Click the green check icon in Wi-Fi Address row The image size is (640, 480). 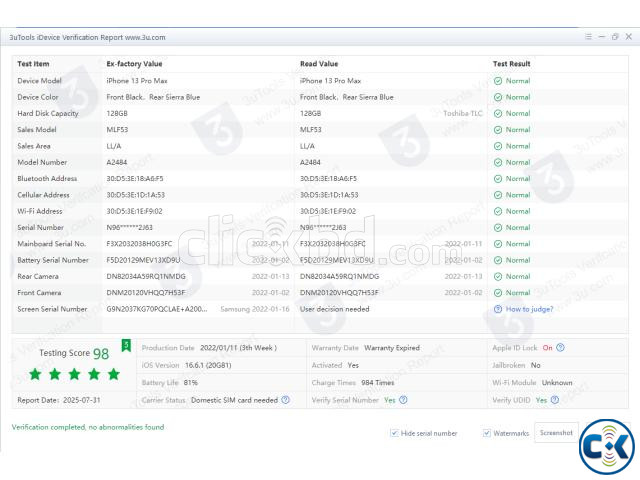tap(498, 211)
